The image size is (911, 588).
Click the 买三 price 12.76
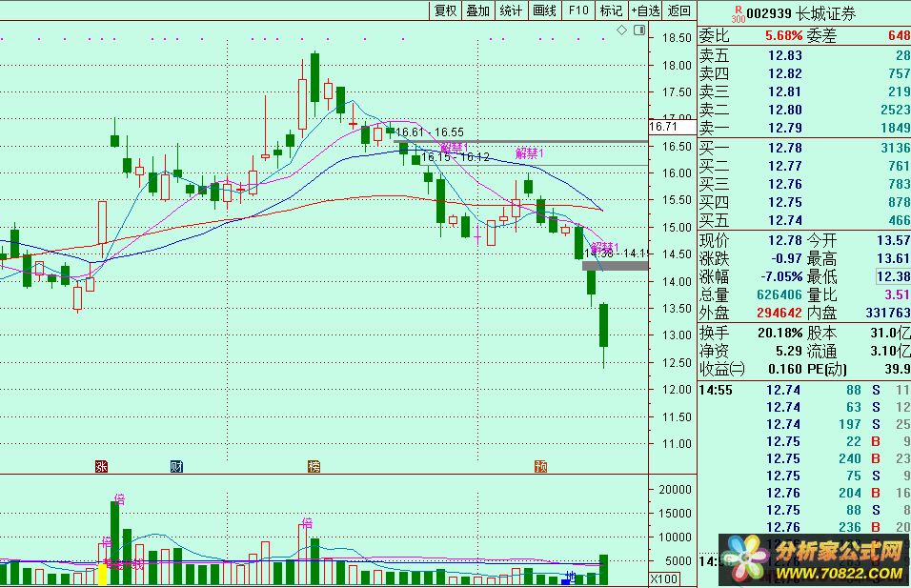[x=785, y=184]
